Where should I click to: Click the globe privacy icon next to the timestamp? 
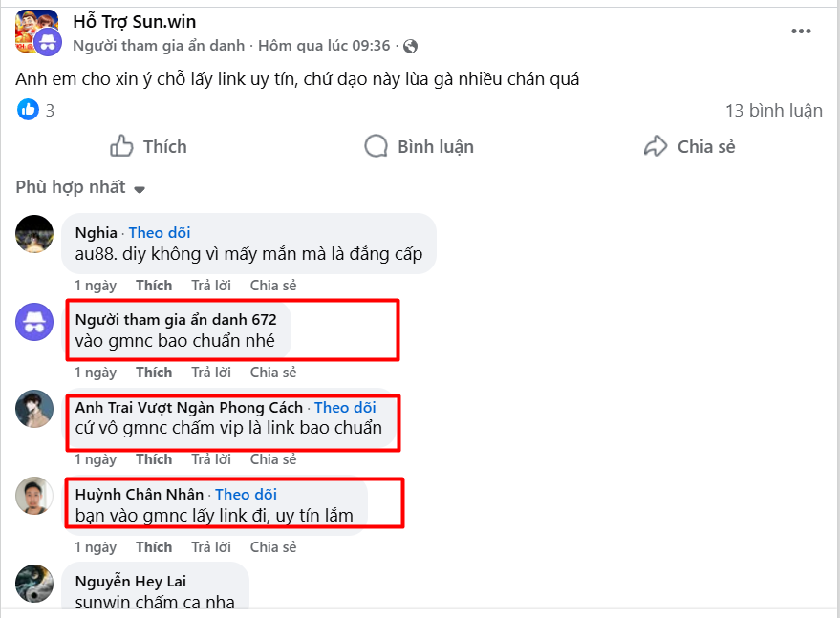(407, 45)
